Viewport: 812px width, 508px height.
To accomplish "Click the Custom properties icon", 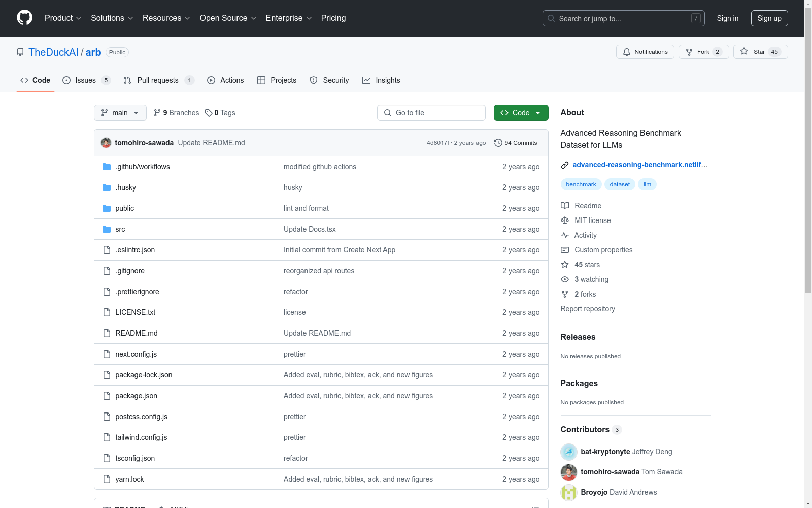I will 565,250.
